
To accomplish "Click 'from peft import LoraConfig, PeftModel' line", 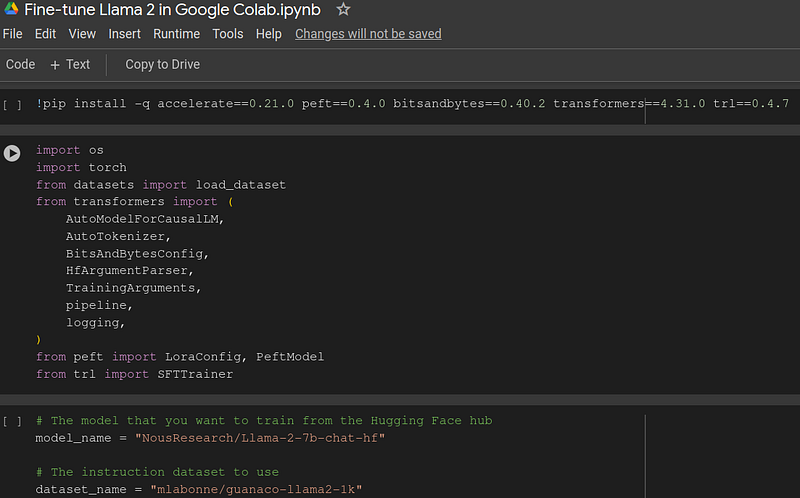I will point(180,357).
